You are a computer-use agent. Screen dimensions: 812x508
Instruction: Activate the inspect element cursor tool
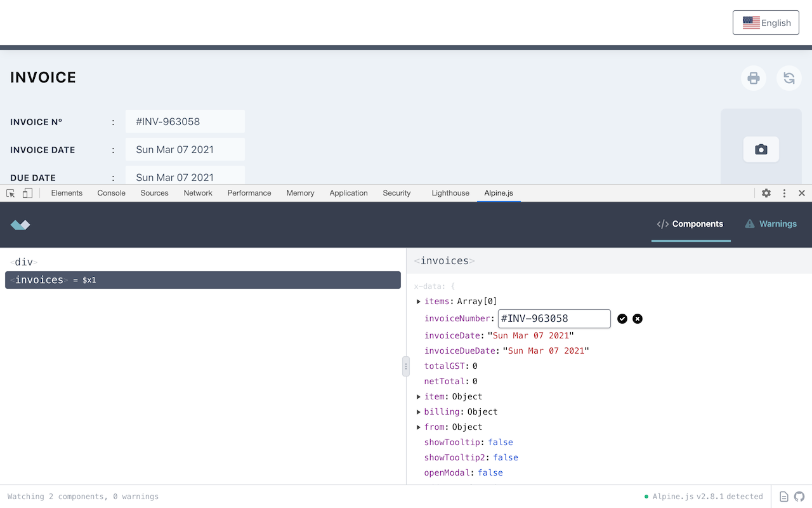click(10, 192)
